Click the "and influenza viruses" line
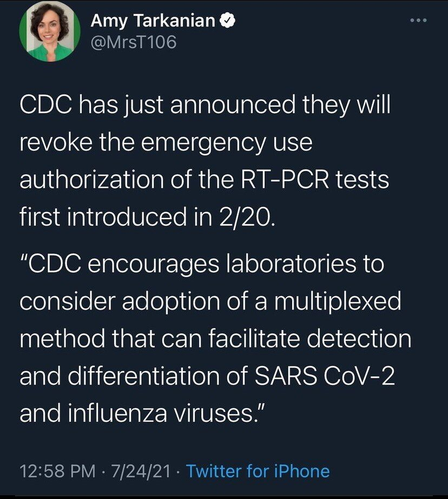The width and height of the screenshot is (448, 499). (x=138, y=414)
